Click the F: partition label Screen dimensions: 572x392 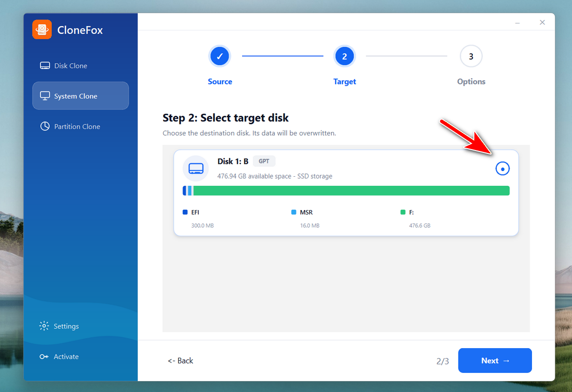tap(411, 212)
